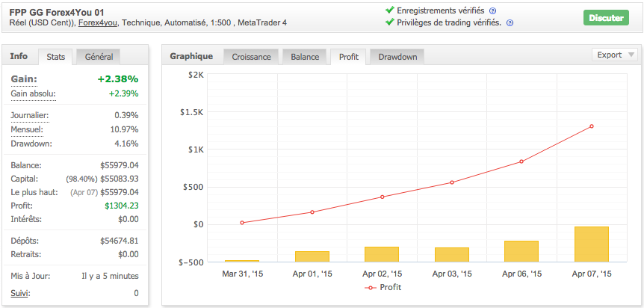Click green checkmark next to Privilèges de trading
Viewport: 644px width, 308px height.
point(389,22)
